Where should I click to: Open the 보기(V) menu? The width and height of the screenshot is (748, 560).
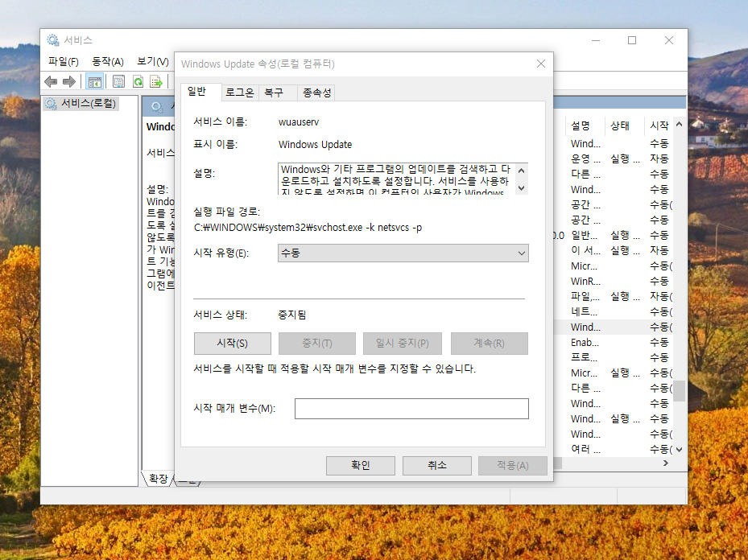pos(153,61)
